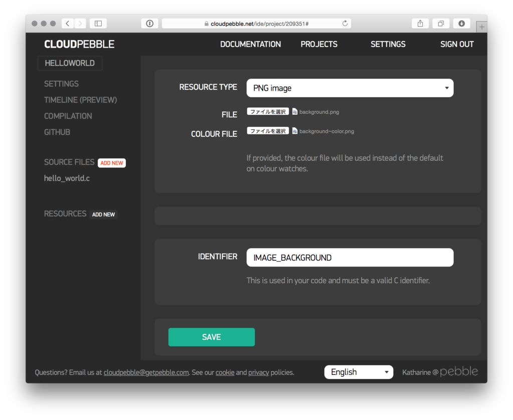Click the macOS window zoom button

(x=53, y=23)
